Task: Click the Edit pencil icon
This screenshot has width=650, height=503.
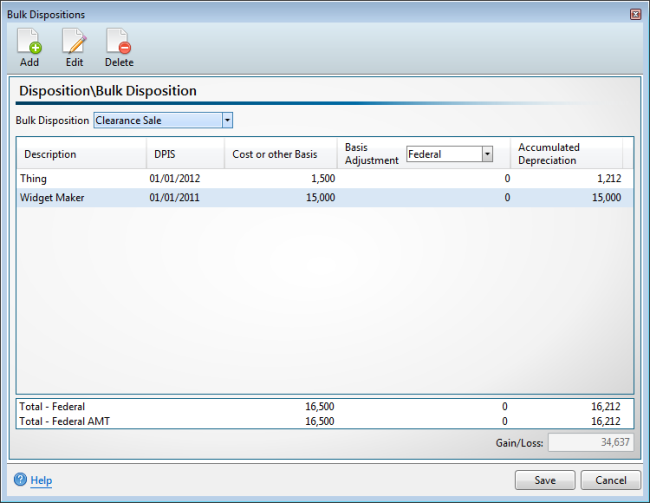Action: (74, 42)
